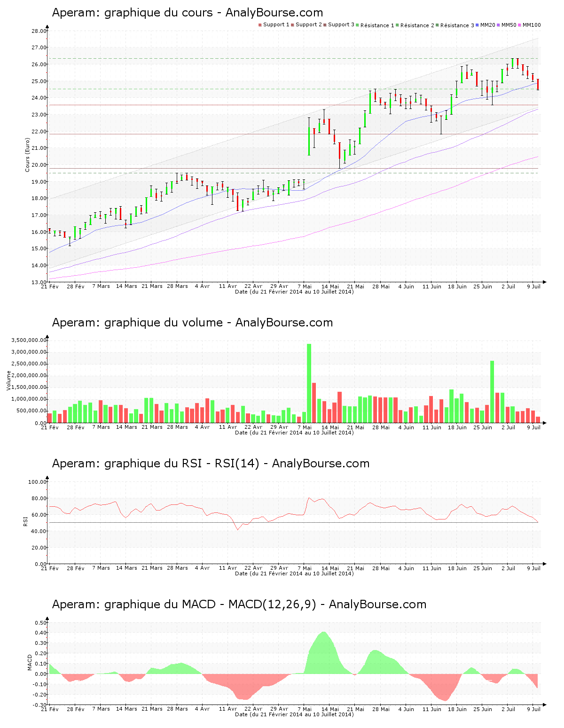Select the Résistance 3 legend entry

[x=455, y=25]
